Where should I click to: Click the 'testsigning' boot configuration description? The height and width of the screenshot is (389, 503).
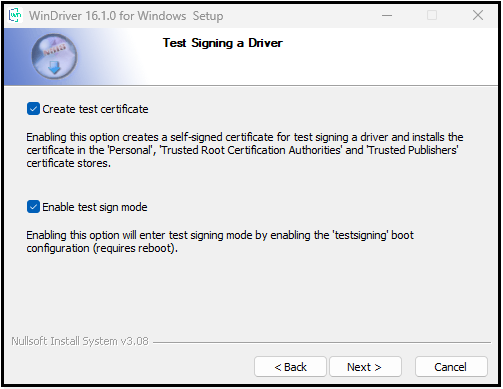(x=220, y=242)
